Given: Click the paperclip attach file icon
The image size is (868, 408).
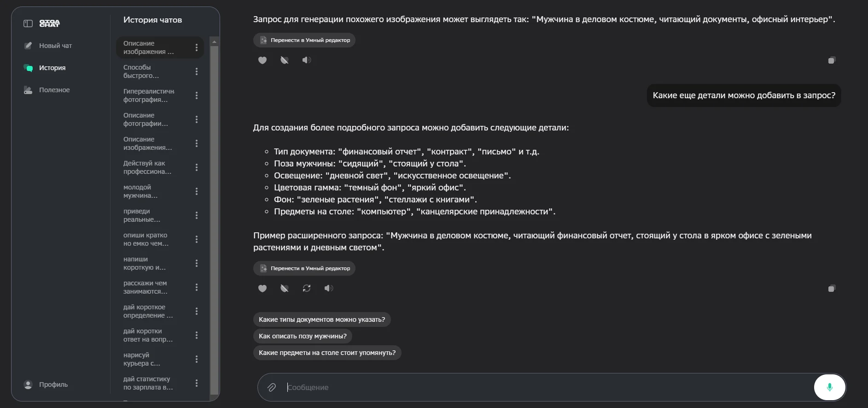Looking at the screenshot, I should (x=272, y=387).
